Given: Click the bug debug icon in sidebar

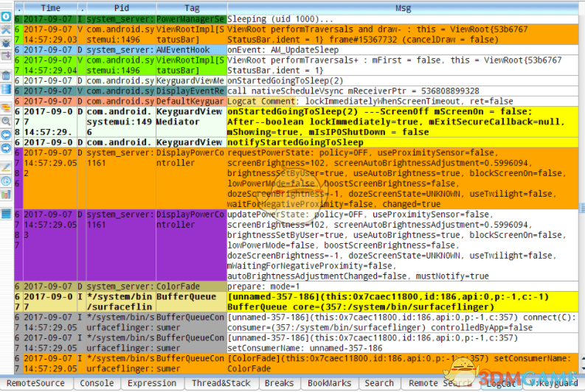Looking at the screenshot, I should [6, 43].
